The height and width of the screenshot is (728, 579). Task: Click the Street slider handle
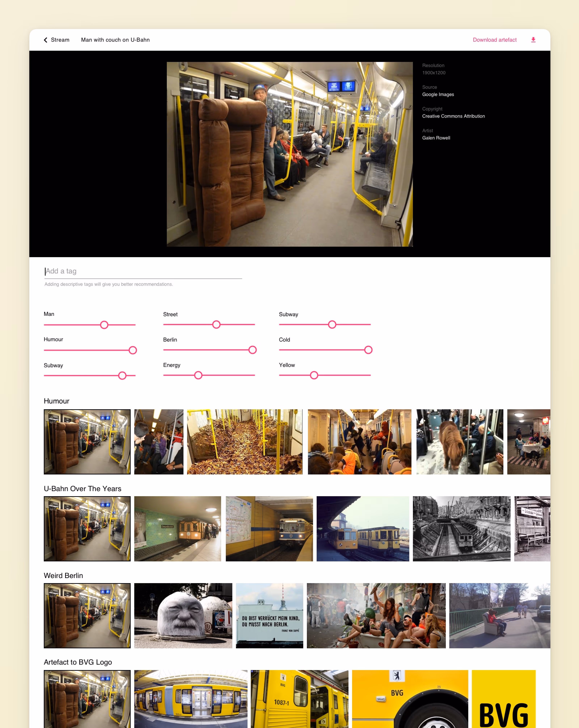216,325
